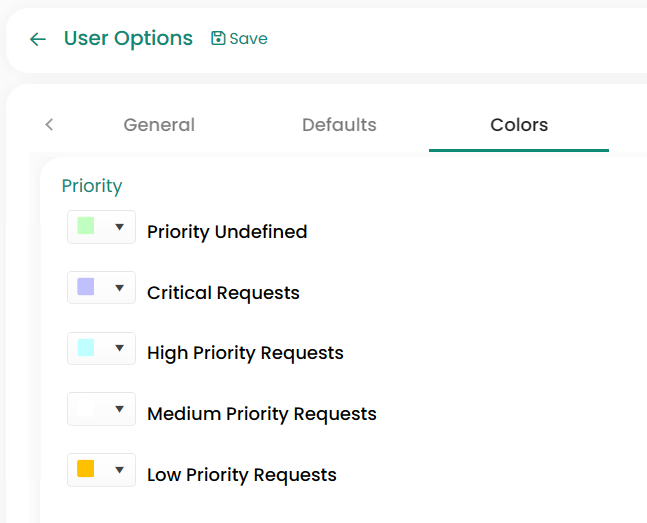The image size is (647, 523).
Task: Expand the Priority Undefined color dropdown arrow
Action: [119, 227]
